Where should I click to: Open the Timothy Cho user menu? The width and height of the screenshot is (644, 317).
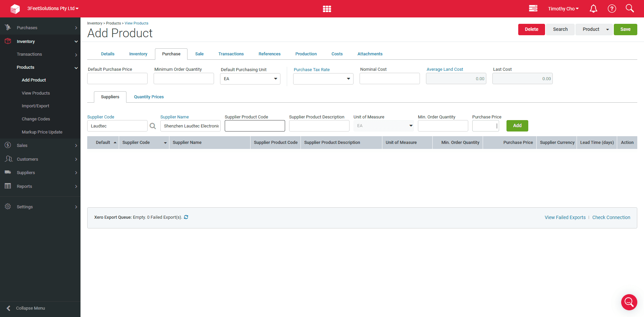563,9
